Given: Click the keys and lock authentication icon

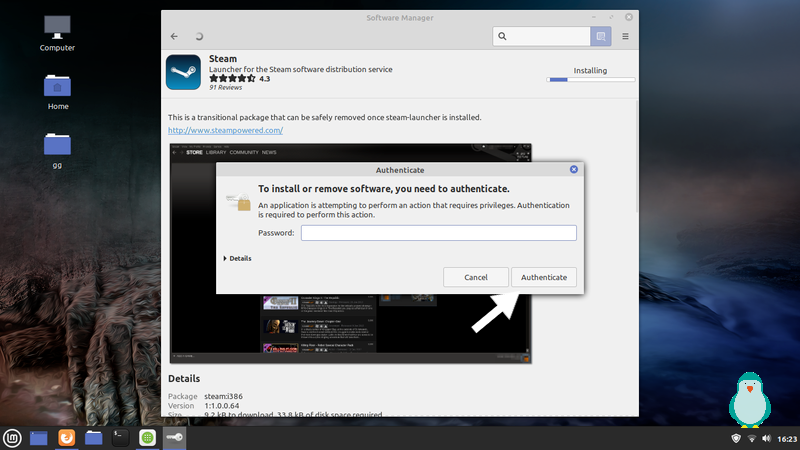Looking at the screenshot, I should [238, 201].
